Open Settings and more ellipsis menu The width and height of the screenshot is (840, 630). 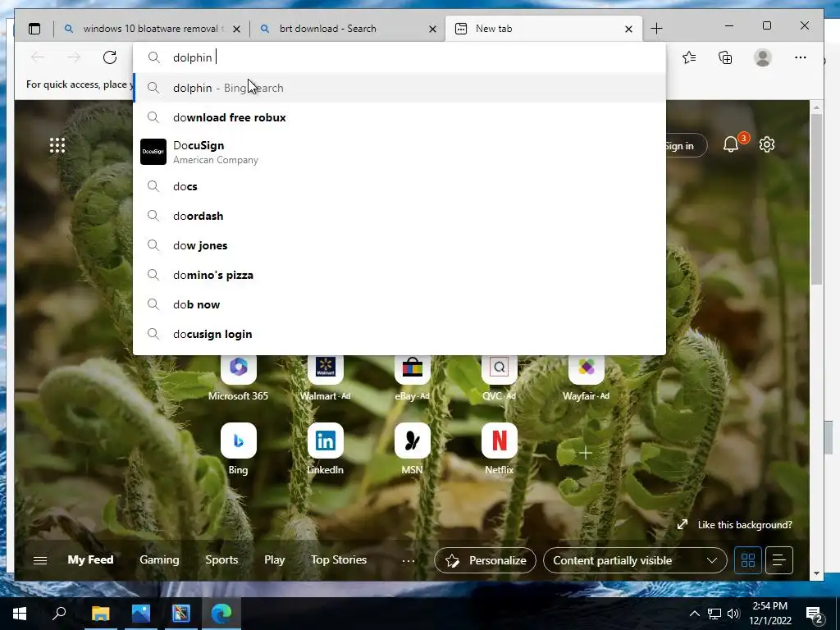801,57
